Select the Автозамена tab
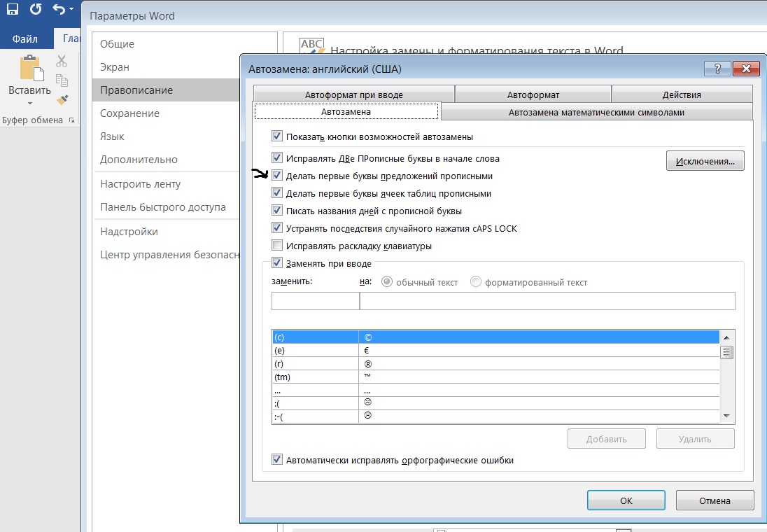767x532 pixels. pyautogui.click(x=346, y=111)
